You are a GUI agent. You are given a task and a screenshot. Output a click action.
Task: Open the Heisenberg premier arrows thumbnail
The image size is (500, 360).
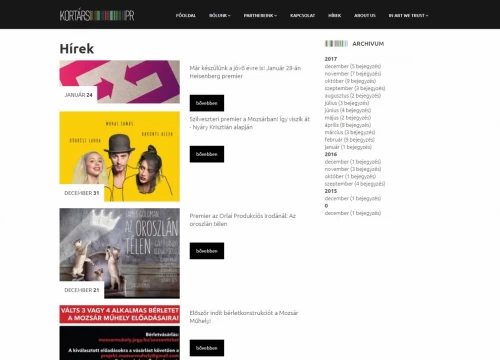coord(120,82)
